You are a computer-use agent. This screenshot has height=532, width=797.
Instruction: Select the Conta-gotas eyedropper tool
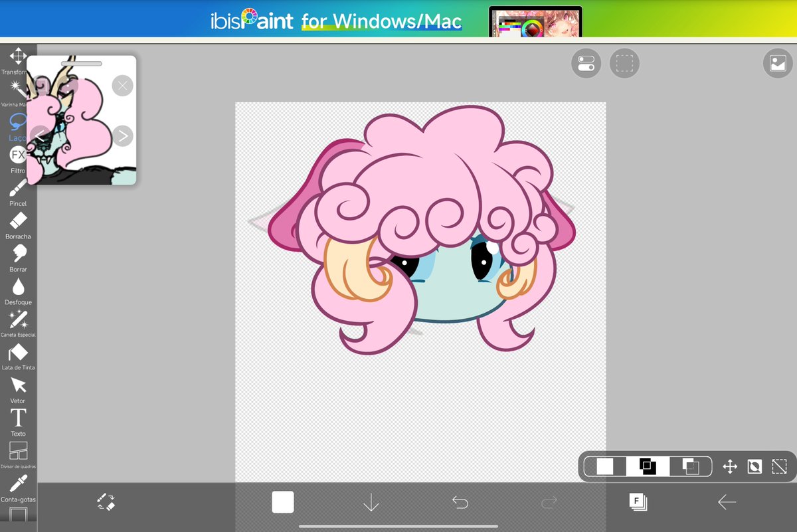coord(18,488)
